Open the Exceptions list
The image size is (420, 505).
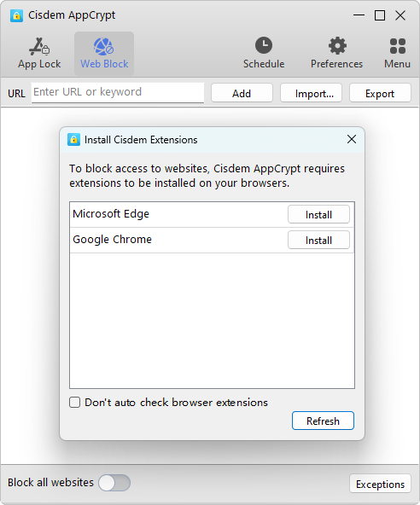coord(380,484)
